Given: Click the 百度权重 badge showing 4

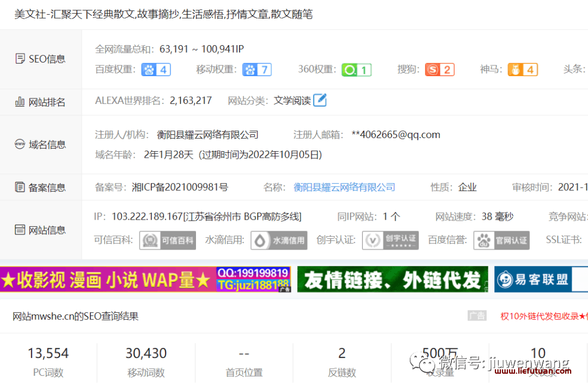Looking at the screenshot, I should 156,70.
